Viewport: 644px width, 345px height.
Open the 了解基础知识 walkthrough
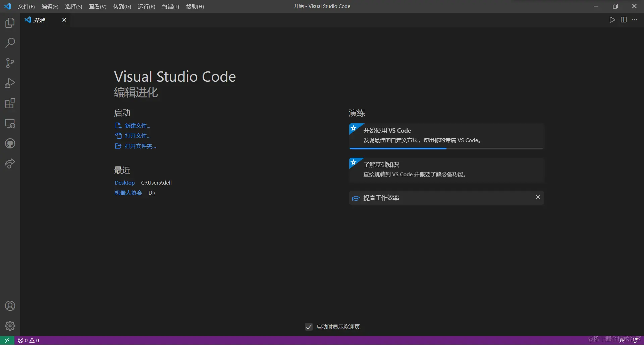(x=446, y=170)
